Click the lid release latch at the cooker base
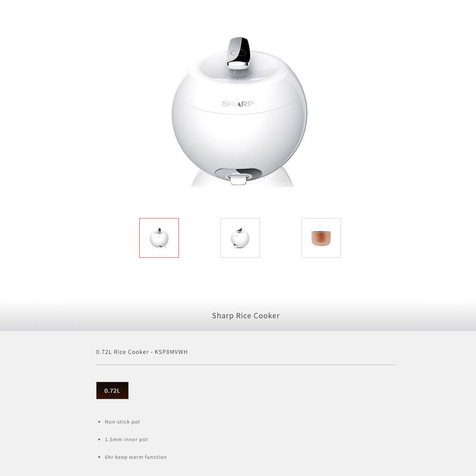The height and width of the screenshot is (476, 476). pyautogui.click(x=238, y=177)
